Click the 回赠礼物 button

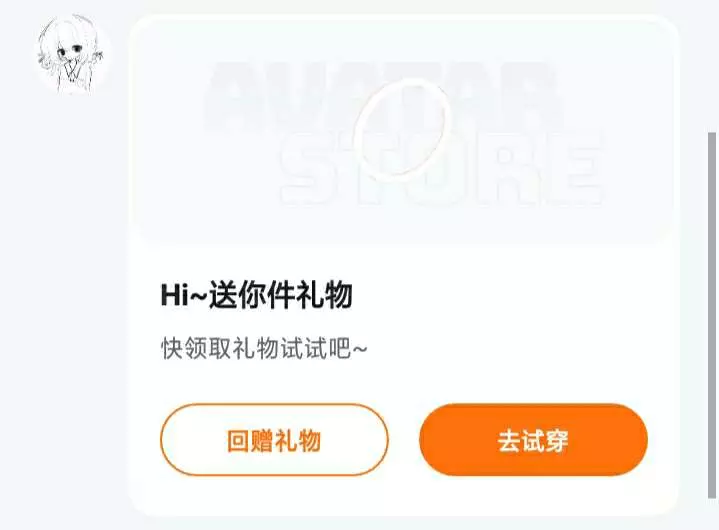(x=274, y=439)
